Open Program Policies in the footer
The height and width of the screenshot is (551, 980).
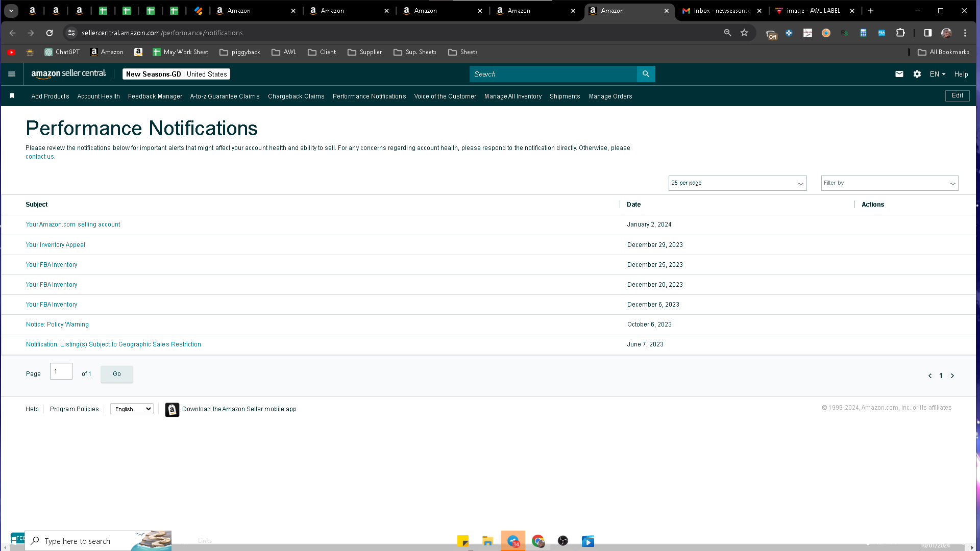tap(75, 409)
